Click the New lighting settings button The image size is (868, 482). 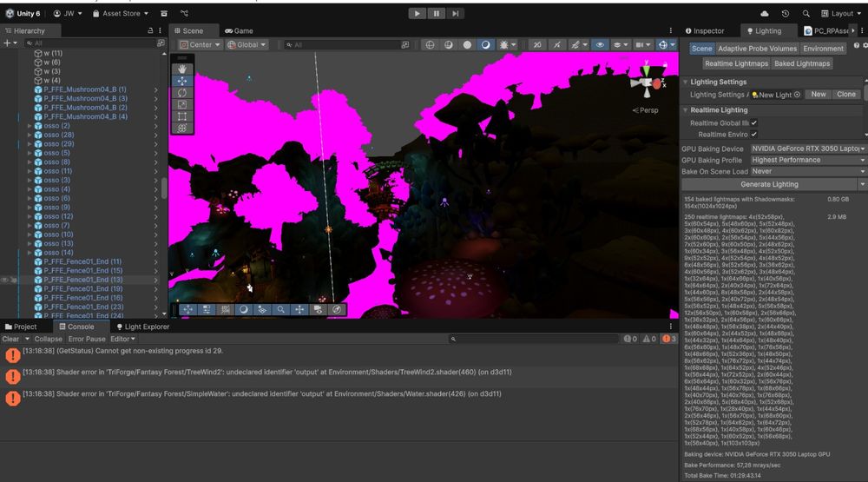[x=819, y=94]
